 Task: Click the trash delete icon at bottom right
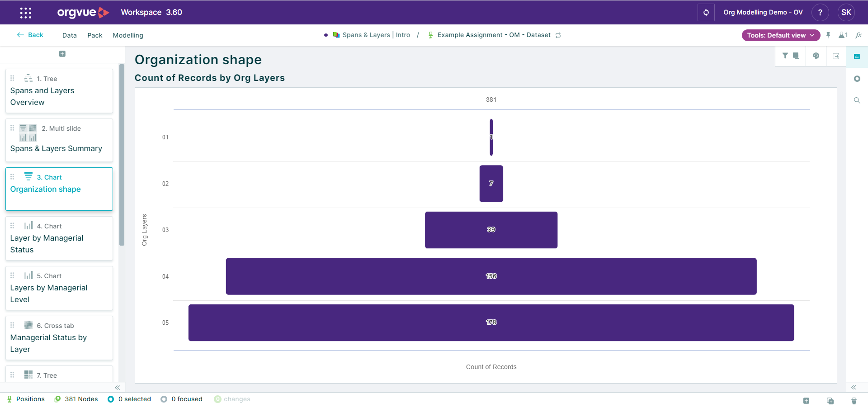pyautogui.click(x=854, y=401)
